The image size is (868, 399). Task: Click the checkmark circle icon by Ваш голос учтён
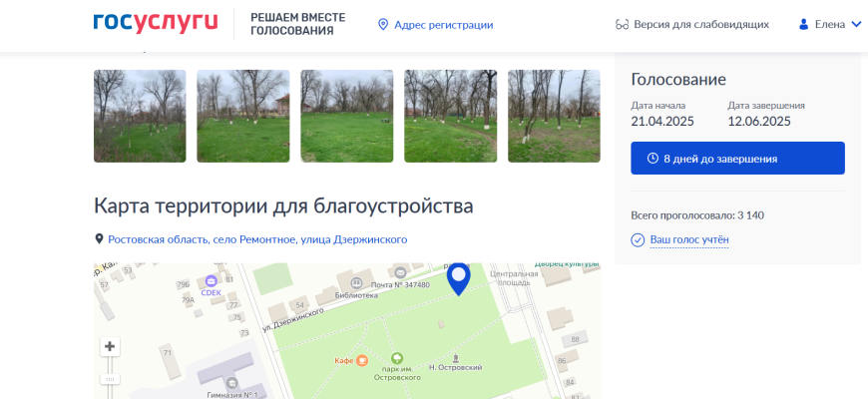click(638, 240)
